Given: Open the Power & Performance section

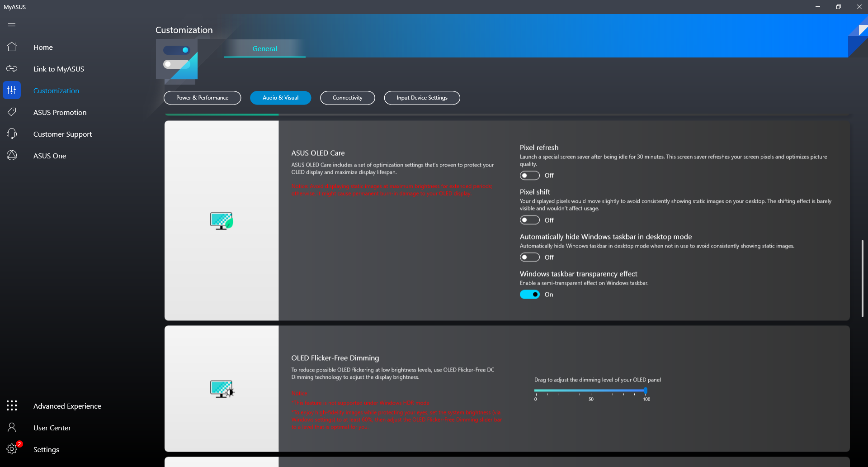Looking at the screenshot, I should (203, 98).
